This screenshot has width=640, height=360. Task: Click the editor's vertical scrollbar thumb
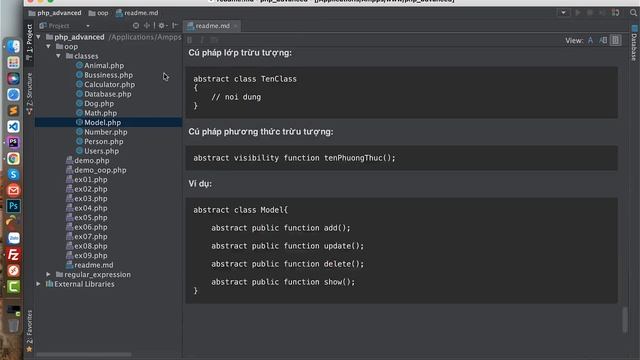625,320
